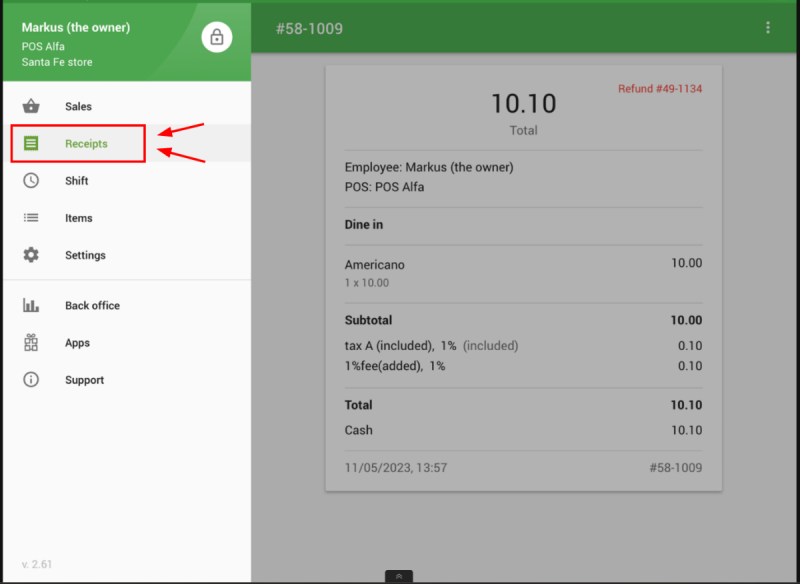This screenshot has height=584, width=800.
Task: Click the Apps grid icon
Action: [x=31, y=343]
